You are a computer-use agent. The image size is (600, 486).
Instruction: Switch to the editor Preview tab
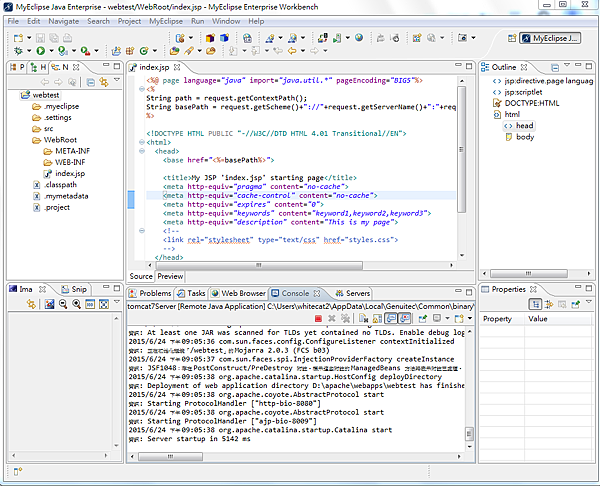tap(170, 276)
